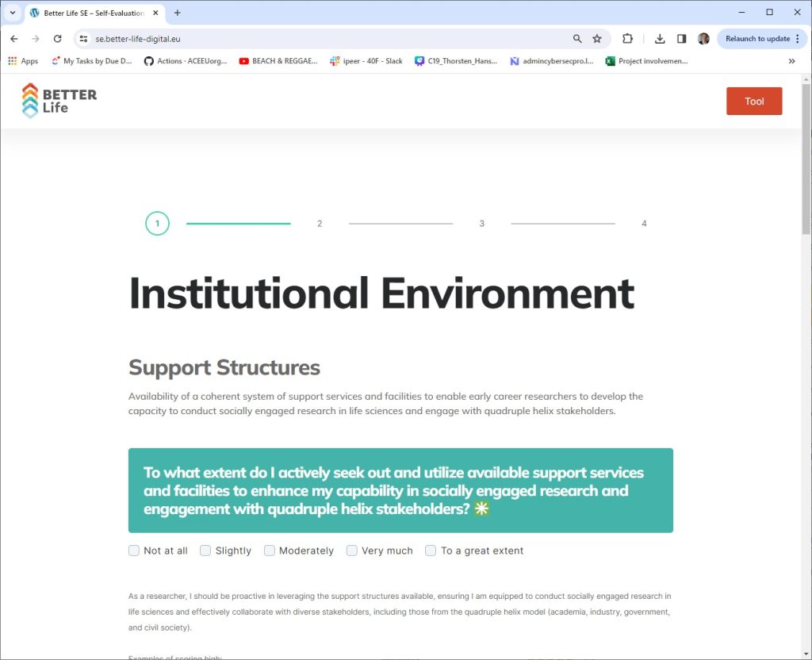Check the 'Not at all' checkbox
Viewport: 812px width, 660px height.
pyautogui.click(x=134, y=551)
